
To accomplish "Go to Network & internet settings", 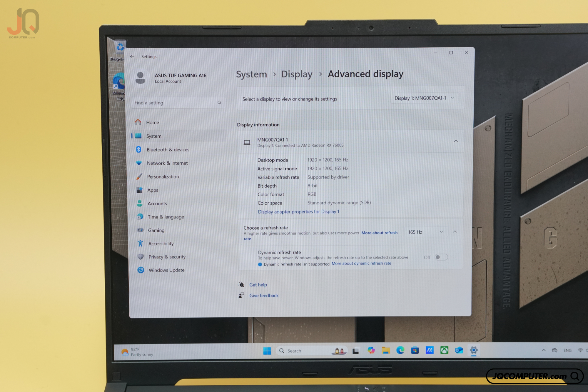I will point(179,163).
